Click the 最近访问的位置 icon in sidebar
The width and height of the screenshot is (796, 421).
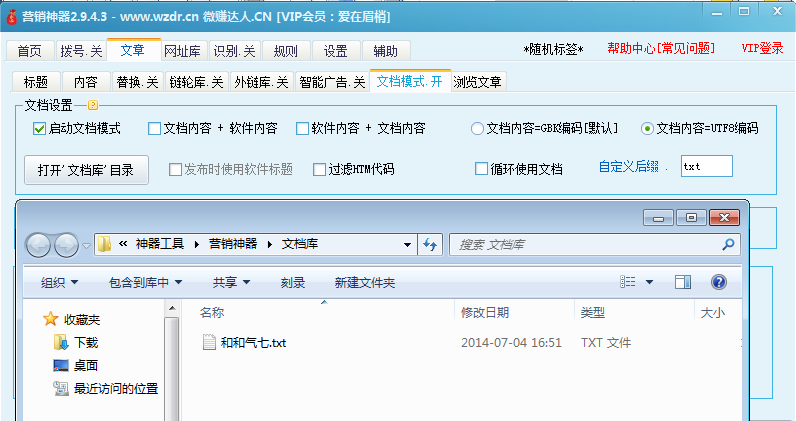point(61,388)
